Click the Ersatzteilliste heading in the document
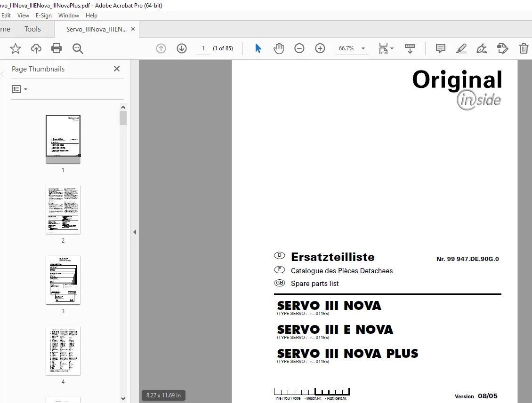 click(x=332, y=257)
